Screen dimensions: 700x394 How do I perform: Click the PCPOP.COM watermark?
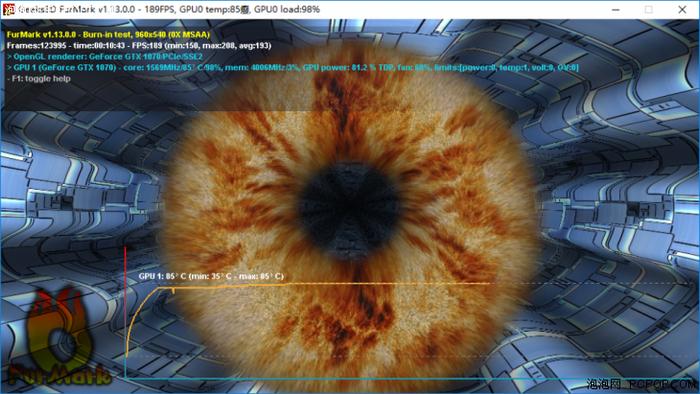(x=642, y=384)
